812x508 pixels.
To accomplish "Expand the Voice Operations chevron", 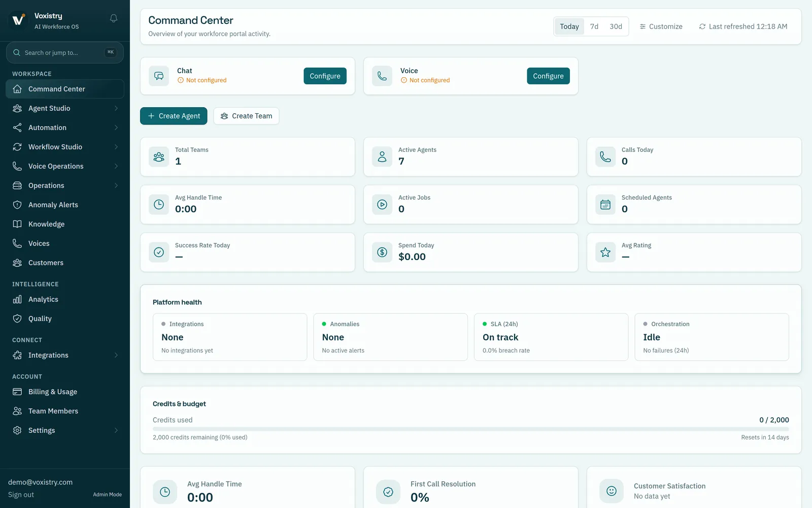I will tap(116, 166).
